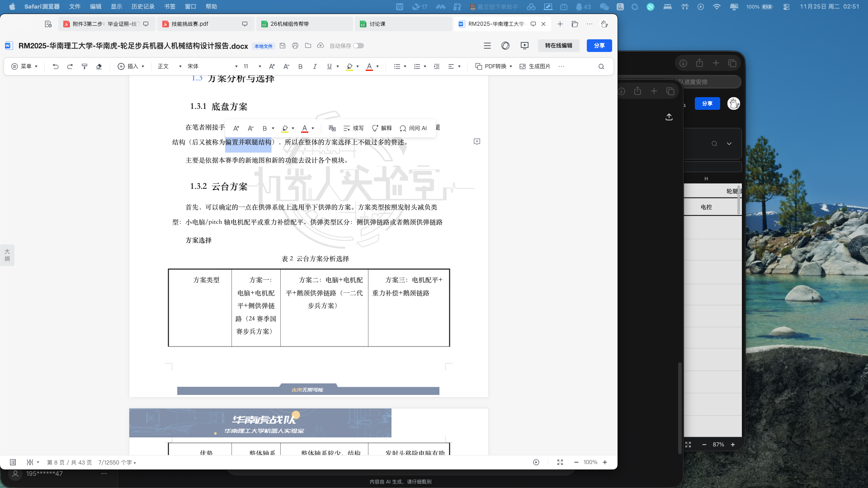This screenshot has width=868, height=488.
Task: Click the search magnifier in toolbar
Action: [601, 66]
